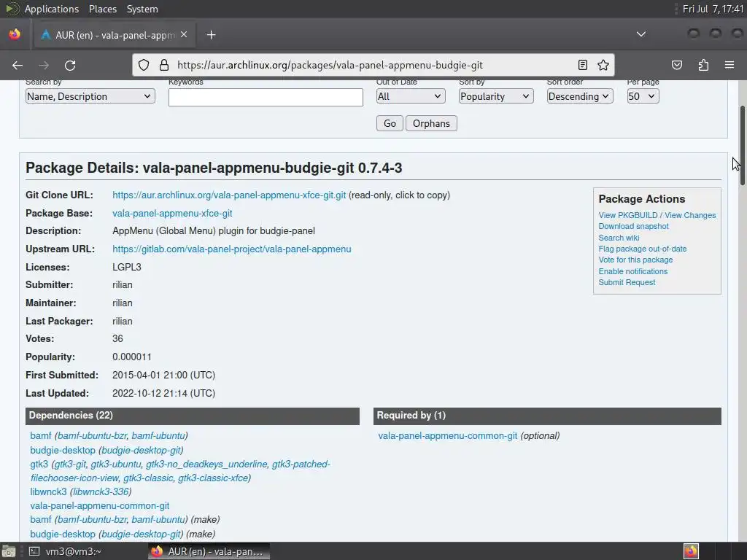The image size is (747, 560).
Task: Click the Firefox logo in tab bar
Action: [15, 34]
